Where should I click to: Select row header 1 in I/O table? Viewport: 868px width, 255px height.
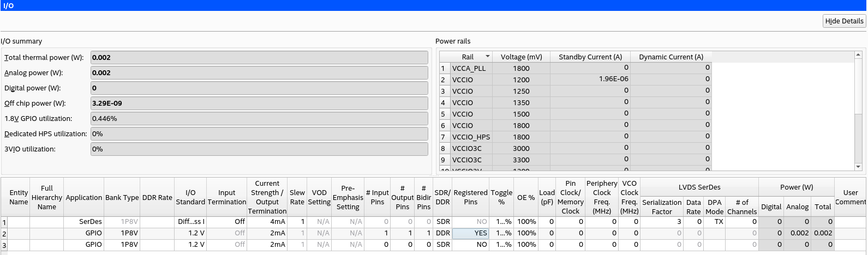pyautogui.click(x=4, y=222)
